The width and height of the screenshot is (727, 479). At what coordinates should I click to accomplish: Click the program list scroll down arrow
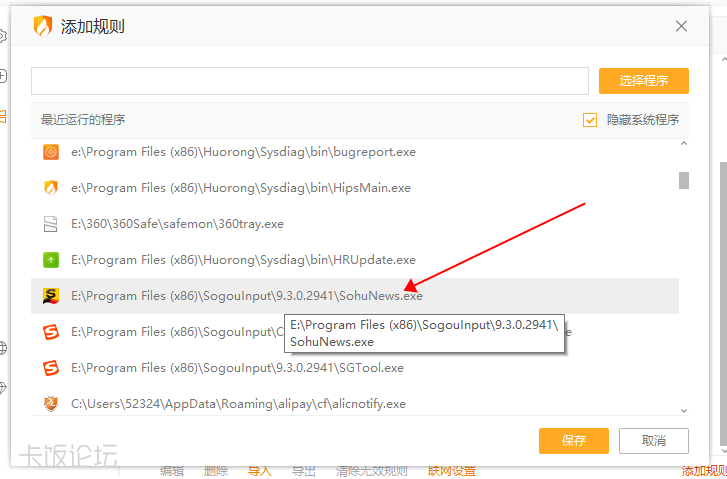tap(684, 411)
